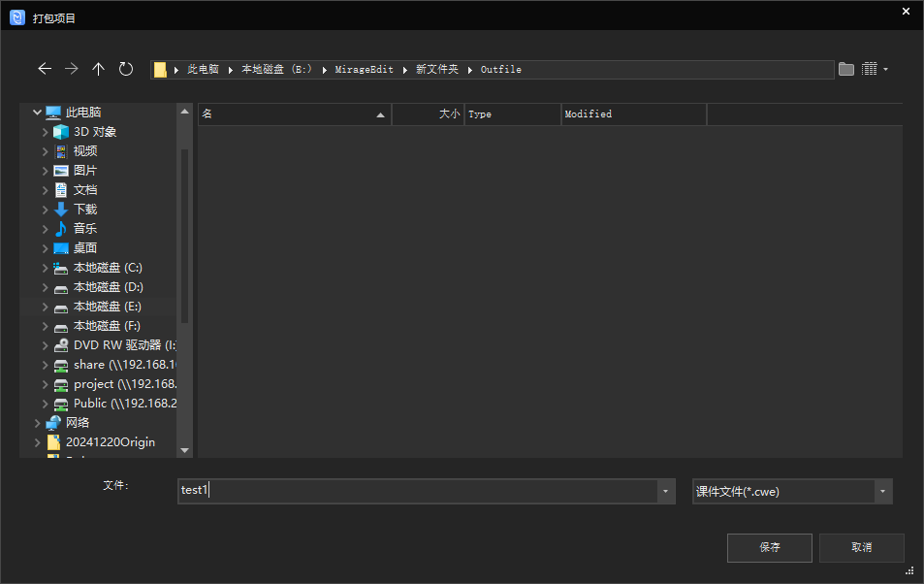Open the 课件文件(*.cwe) file type dropdown
The image size is (924, 584).
coord(882,491)
